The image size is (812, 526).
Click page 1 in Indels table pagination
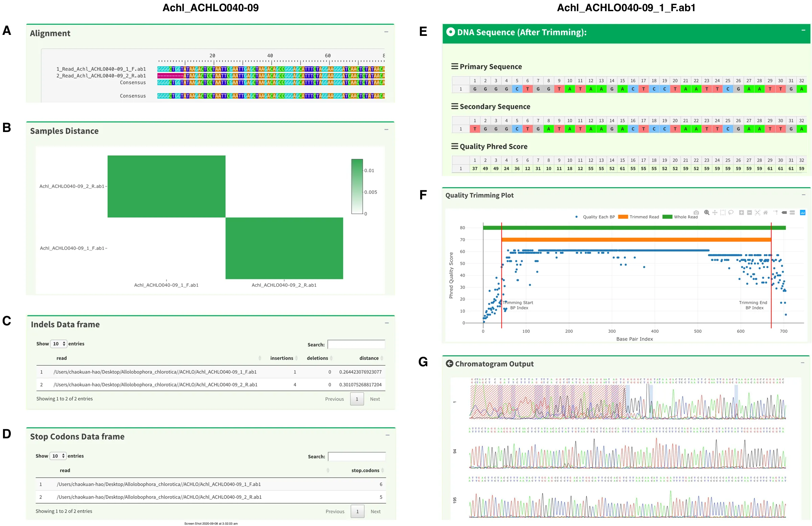coord(357,399)
